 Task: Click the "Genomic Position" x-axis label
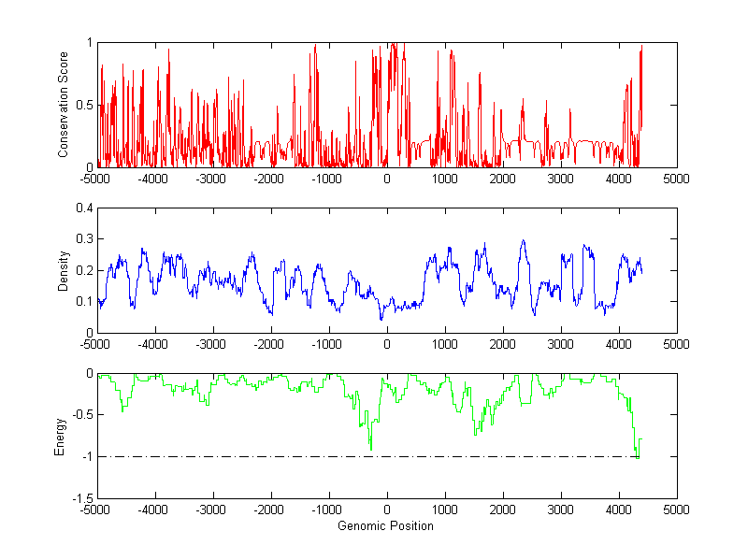pyautogui.click(x=385, y=526)
